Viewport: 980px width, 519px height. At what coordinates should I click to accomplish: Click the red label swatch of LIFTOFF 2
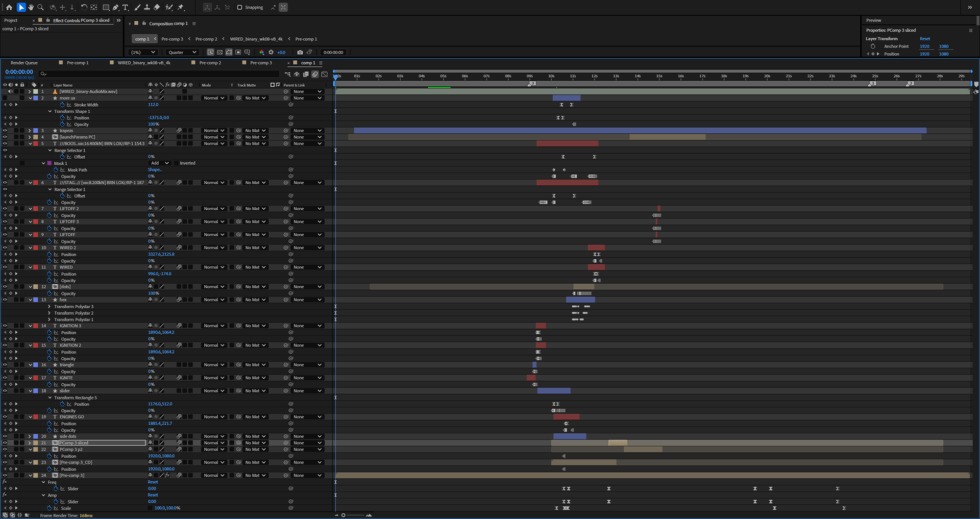[x=36, y=209]
